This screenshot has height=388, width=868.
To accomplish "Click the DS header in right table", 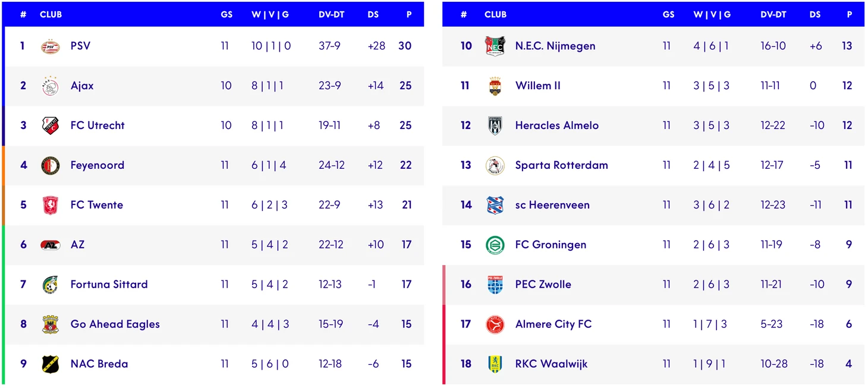I will pos(815,14).
